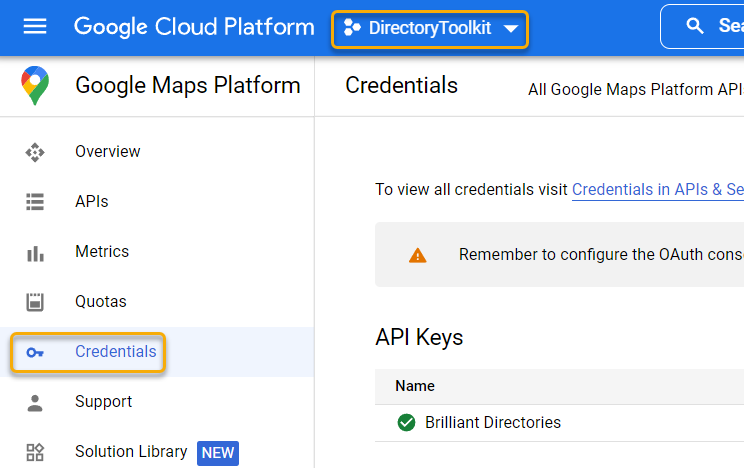This screenshot has height=468, width=744.
Task: Click the project hexagons icon in selector
Action: pyautogui.click(x=352, y=28)
